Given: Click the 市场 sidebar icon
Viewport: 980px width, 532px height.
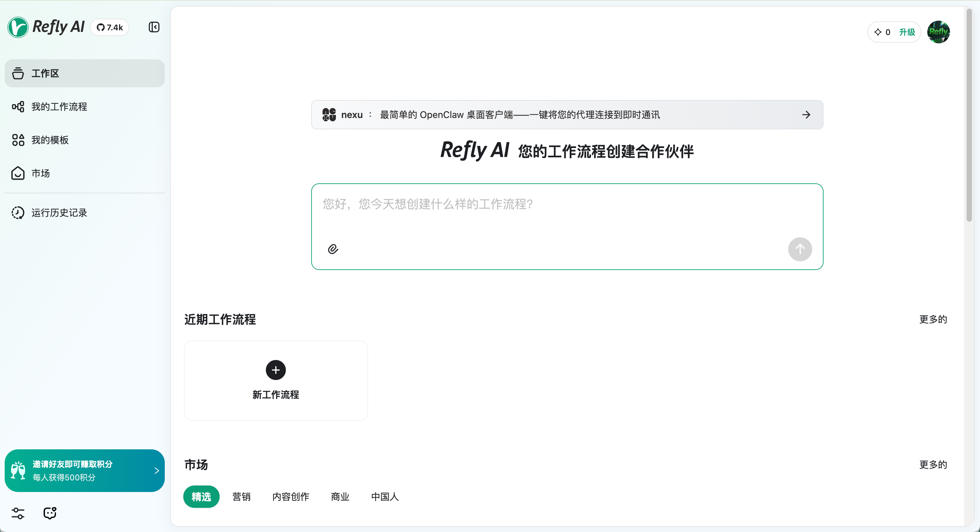Looking at the screenshot, I should [18, 173].
